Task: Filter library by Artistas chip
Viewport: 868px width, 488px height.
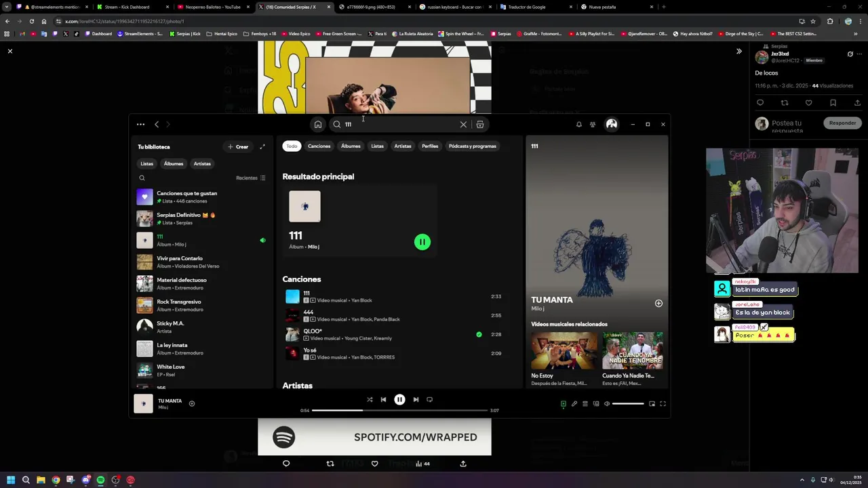Action: [x=202, y=163]
